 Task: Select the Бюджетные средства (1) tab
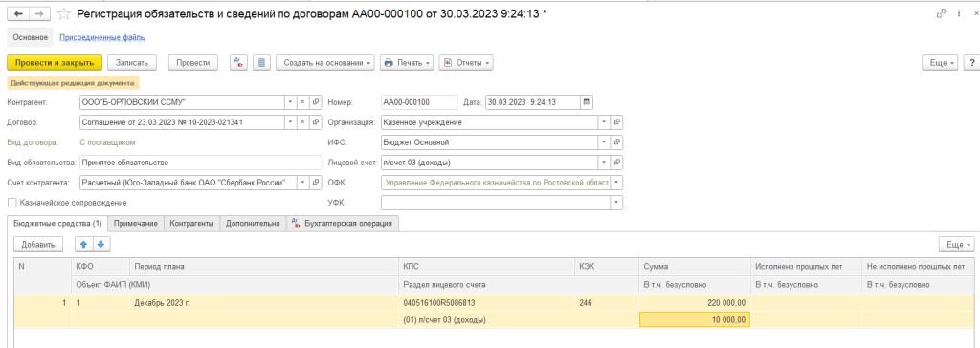[56, 224]
